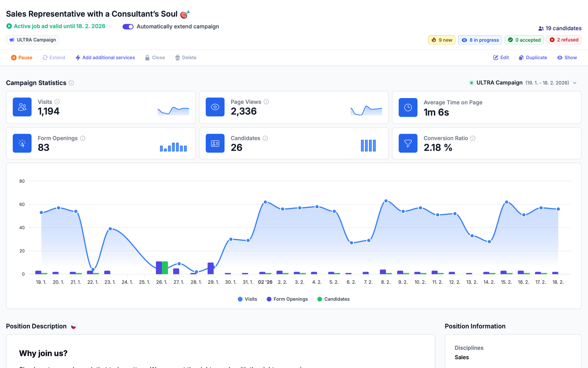Screen dimensions: 588x368
Task: Click the Delete trash icon
Action: (x=178, y=58)
